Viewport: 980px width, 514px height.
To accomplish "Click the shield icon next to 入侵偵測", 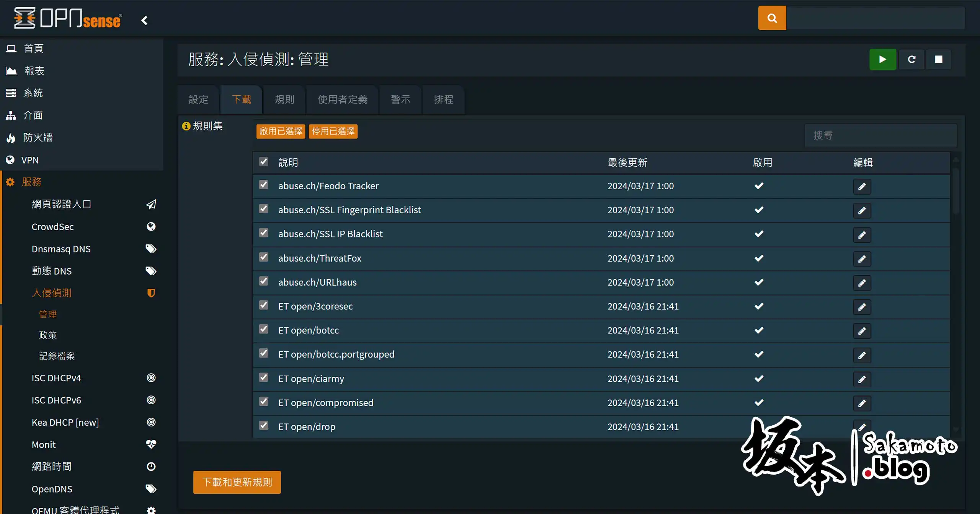I will pyautogui.click(x=151, y=293).
